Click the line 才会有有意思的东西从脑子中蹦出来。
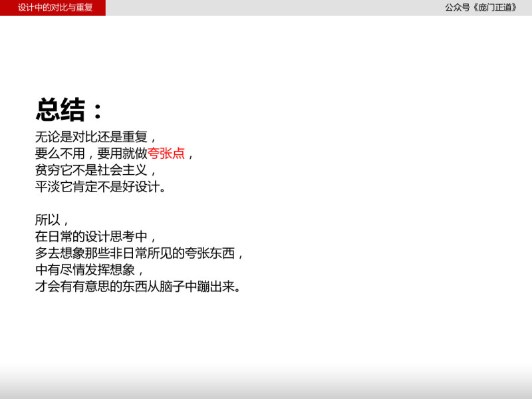 tap(138, 287)
